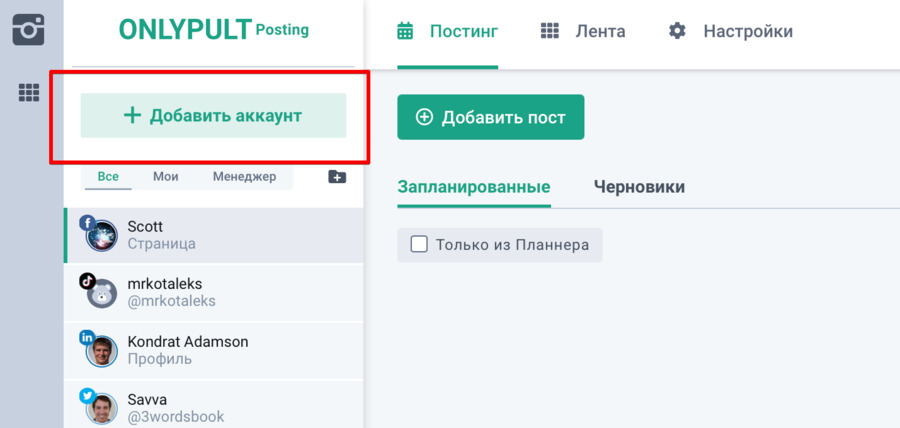This screenshot has height=428, width=900.
Task: Click Scott's Facebook page avatar
Action: pos(101,236)
